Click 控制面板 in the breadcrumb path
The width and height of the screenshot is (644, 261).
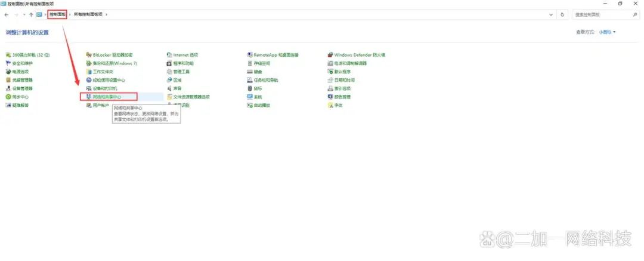[57, 14]
